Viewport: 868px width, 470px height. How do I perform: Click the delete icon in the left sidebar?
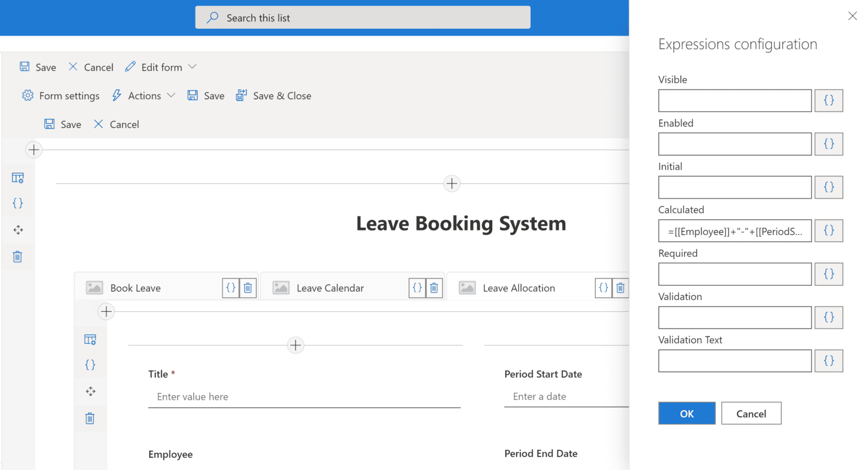point(18,256)
